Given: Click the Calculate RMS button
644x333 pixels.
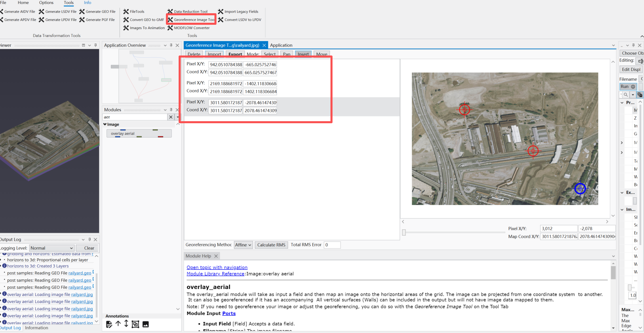Looking at the screenshot, I should tap(271, 245).
